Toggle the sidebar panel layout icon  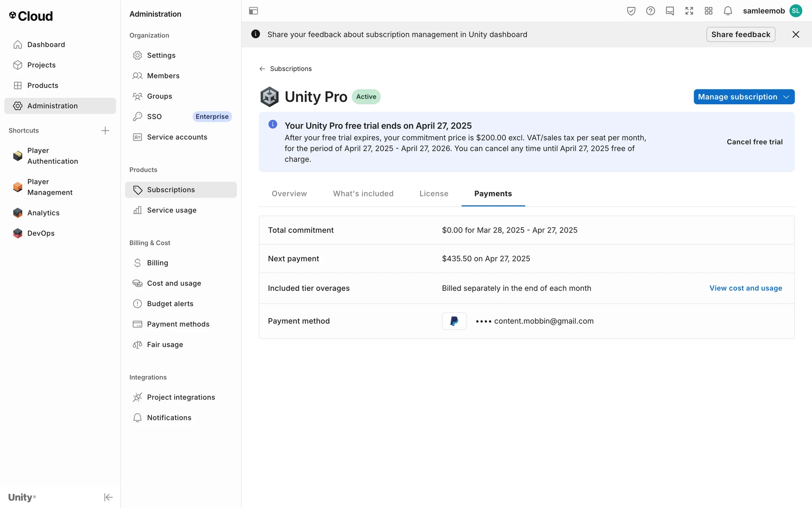253,11
